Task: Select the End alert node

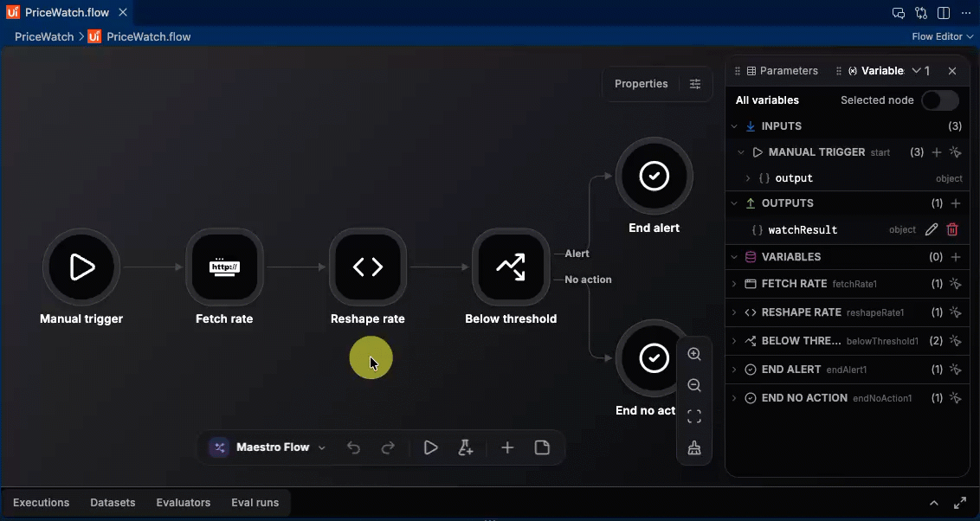Action: click(654, 177)
